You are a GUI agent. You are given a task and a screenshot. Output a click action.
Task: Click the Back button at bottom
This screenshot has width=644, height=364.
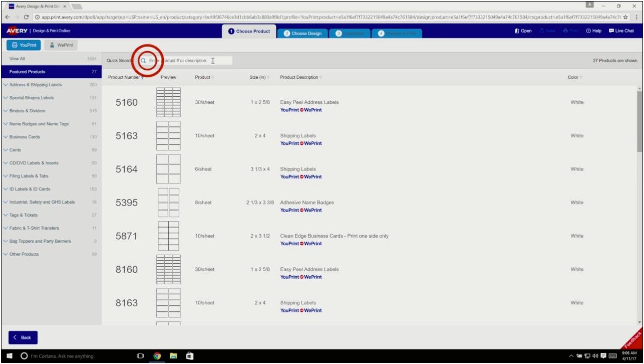[x=23, y=337]
